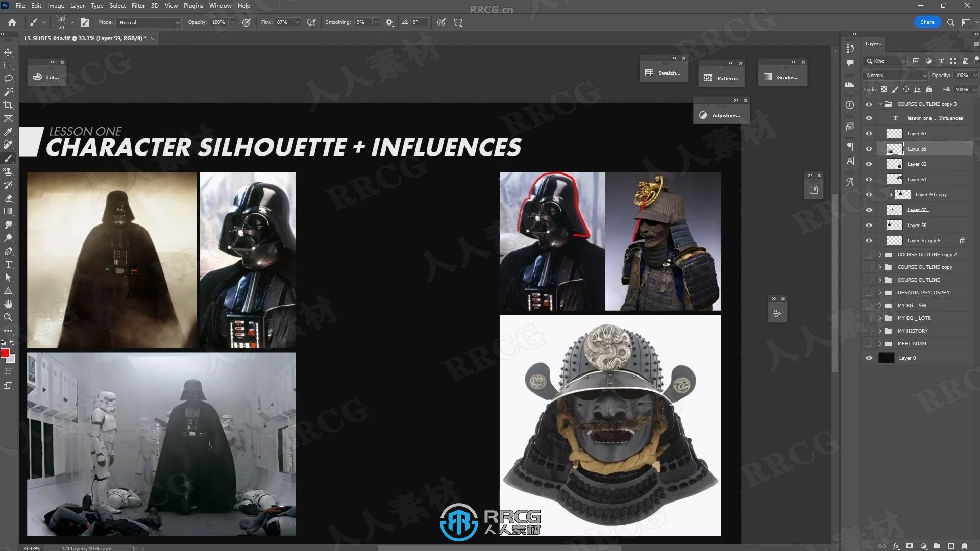Select the Path Selection tool
This screenshot has height=551, width=980.
point(8,278)
